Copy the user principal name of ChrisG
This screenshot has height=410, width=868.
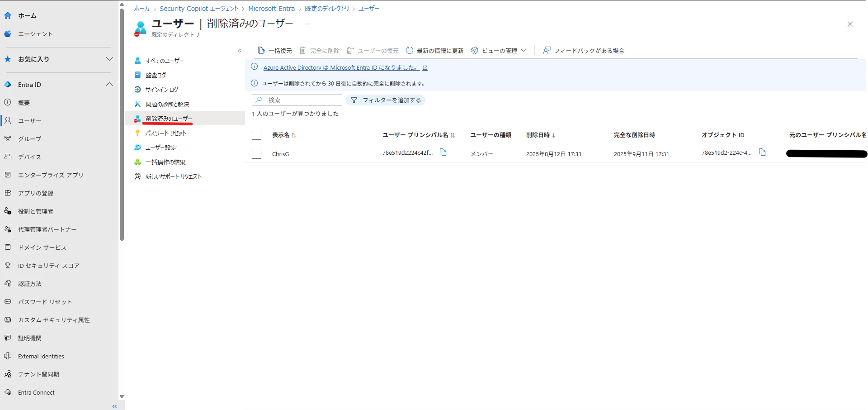(443, 153)
